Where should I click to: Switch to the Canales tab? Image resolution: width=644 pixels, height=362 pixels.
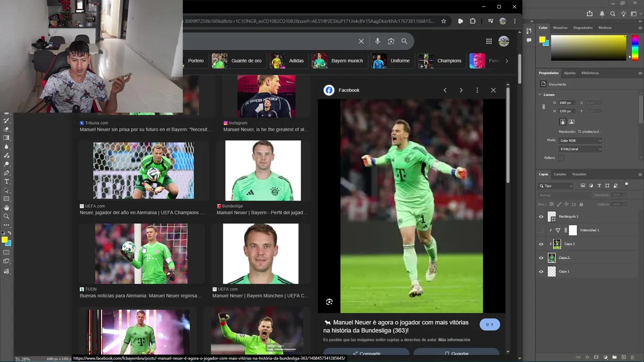(x=560, y=174)
